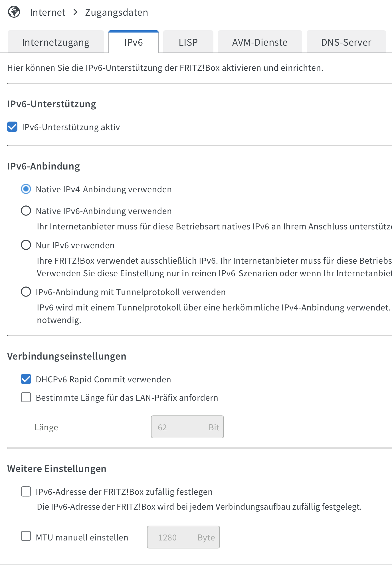Click Zugangsdaten breadcrumb text
Image resolution: width=392 pixels, height=565 pixels.
117,13
